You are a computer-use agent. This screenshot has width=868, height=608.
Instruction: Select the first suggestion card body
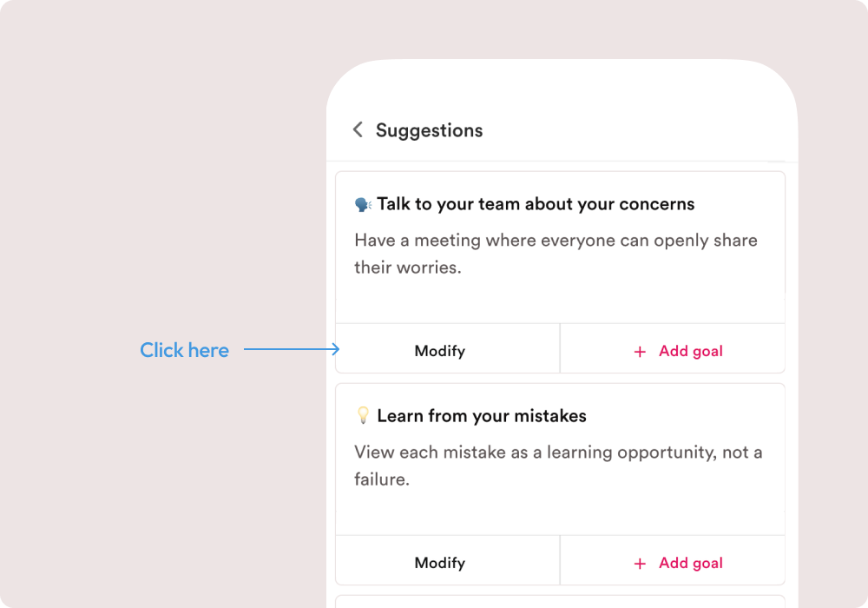pos(560,248)
